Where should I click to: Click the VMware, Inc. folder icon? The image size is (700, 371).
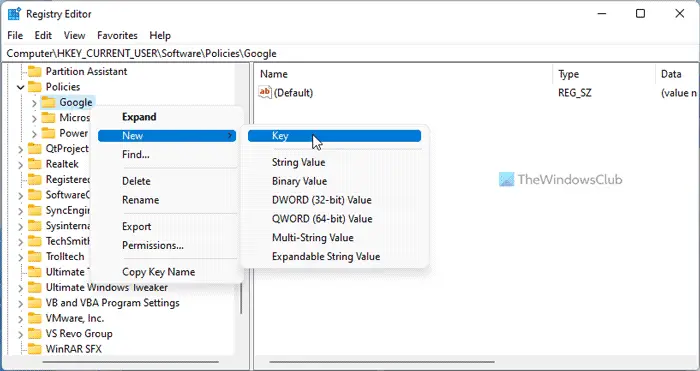click(x=34, y=318)
